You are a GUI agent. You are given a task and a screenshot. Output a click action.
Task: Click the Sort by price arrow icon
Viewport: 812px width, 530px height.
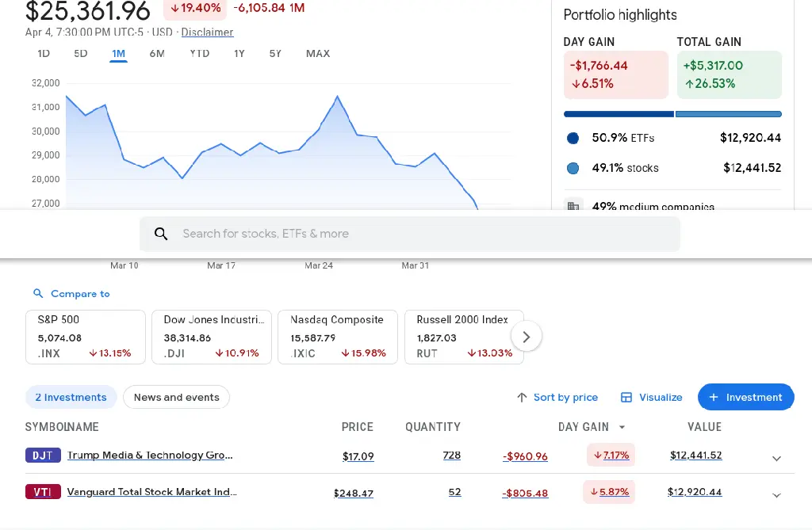522,398
